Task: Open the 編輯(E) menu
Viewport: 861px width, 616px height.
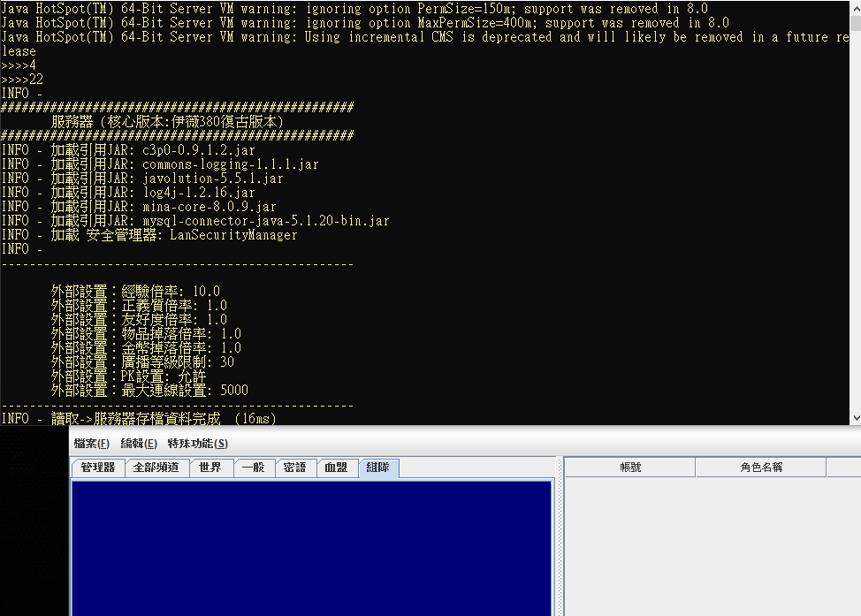Action: [x=139, y=443]
